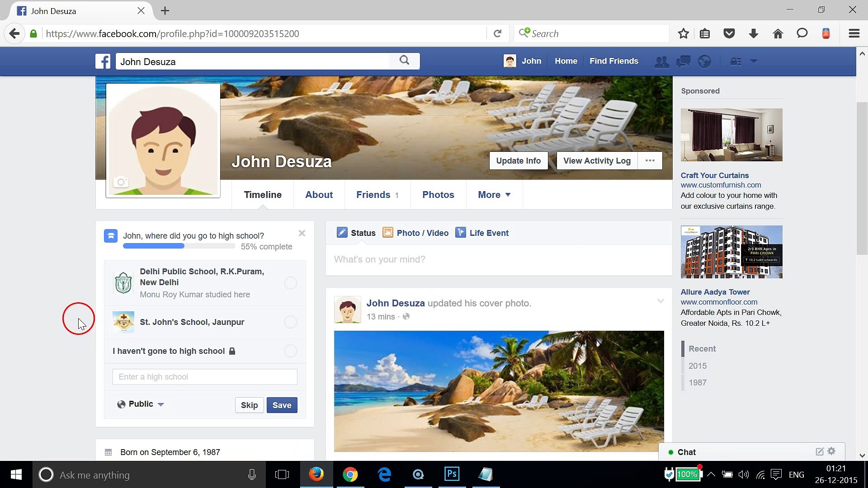The height and width of the screenshot is (488, 868).
Task: Open privacy shortcuts lock icon
Action: pos(736,61)
